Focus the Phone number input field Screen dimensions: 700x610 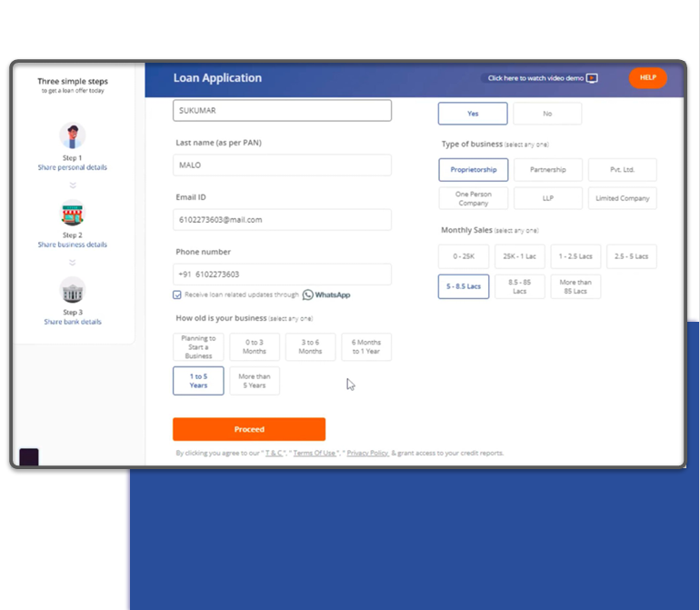point(282,275)
